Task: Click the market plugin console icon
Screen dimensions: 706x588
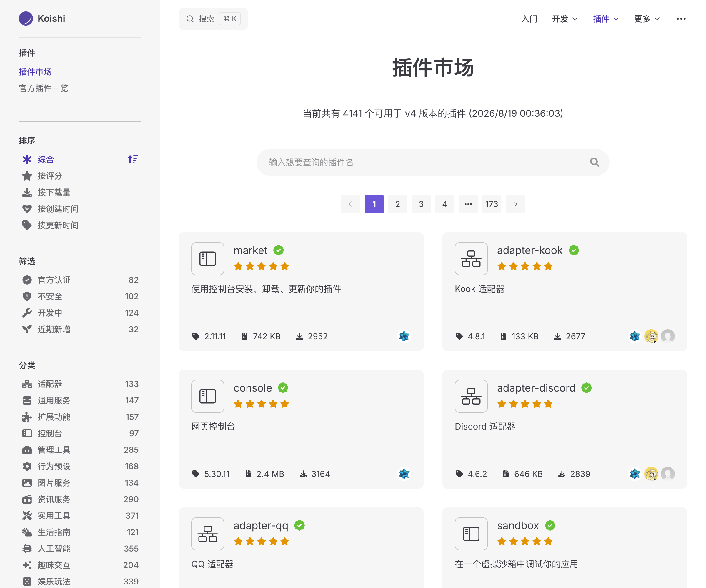Action: click(207, 259)
